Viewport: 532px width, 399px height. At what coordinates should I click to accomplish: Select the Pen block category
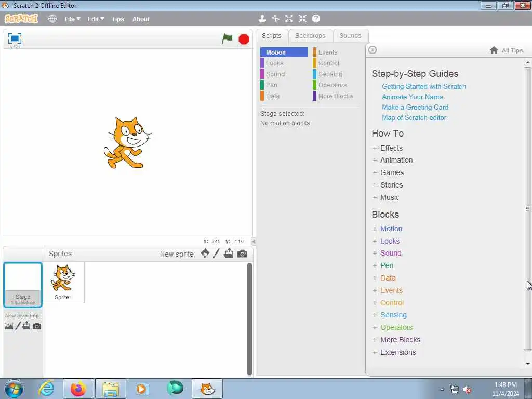(284, 85)
